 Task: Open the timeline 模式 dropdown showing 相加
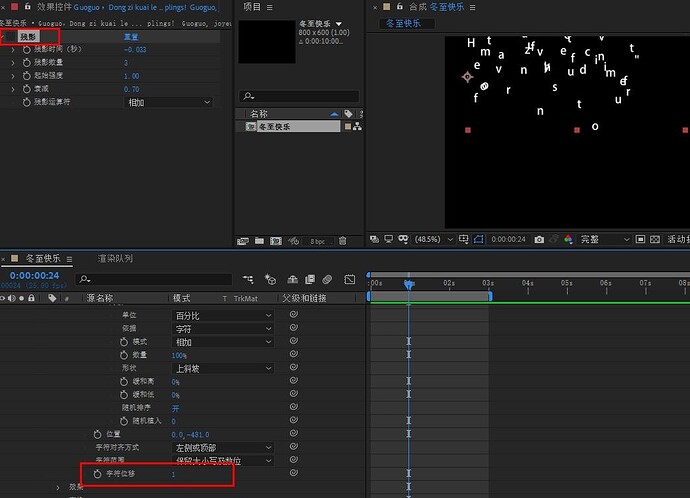click(x=223, y=342)
